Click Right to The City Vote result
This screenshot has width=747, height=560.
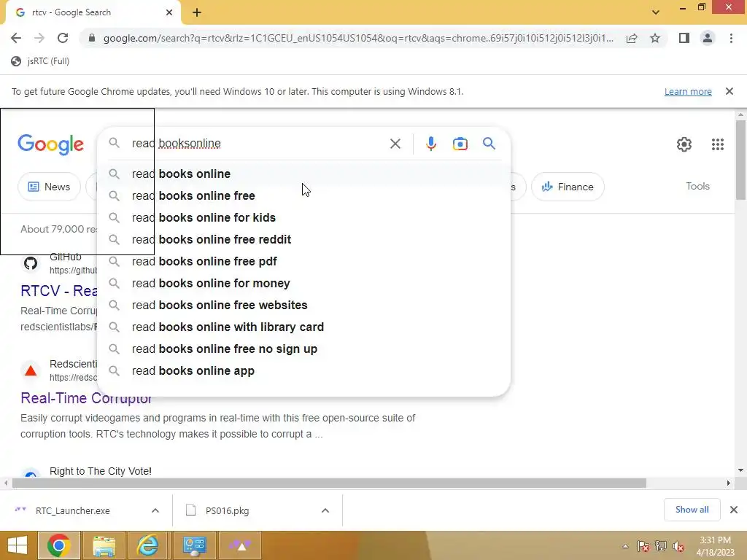tap(101, 471)
